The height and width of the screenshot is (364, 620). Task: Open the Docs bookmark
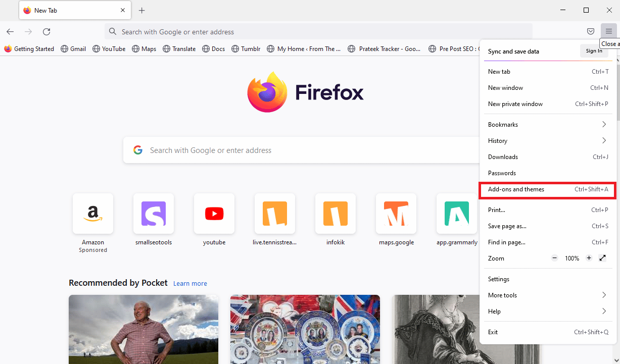(x=213, y=49)
